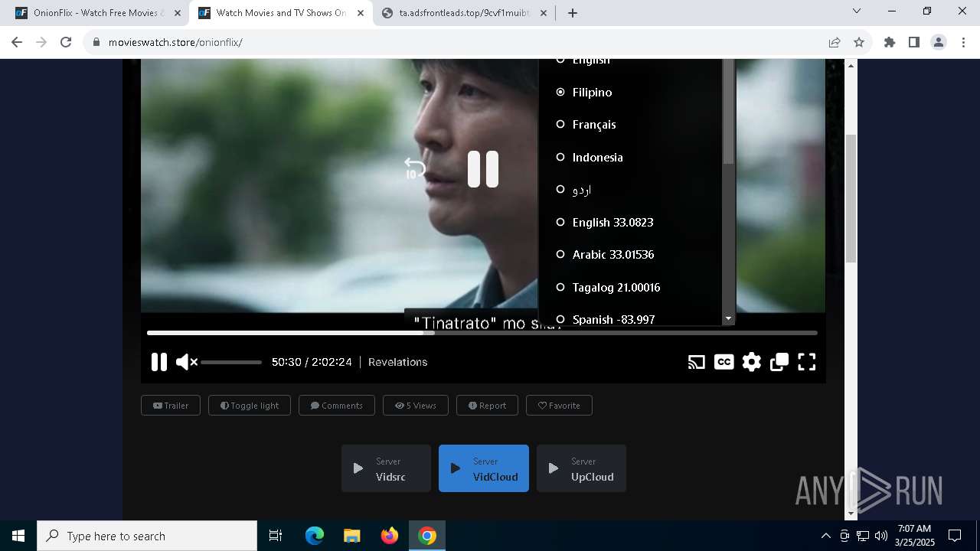Rewind 10 seconds with the replay icon
980x551 pixels.
point(414,169)
